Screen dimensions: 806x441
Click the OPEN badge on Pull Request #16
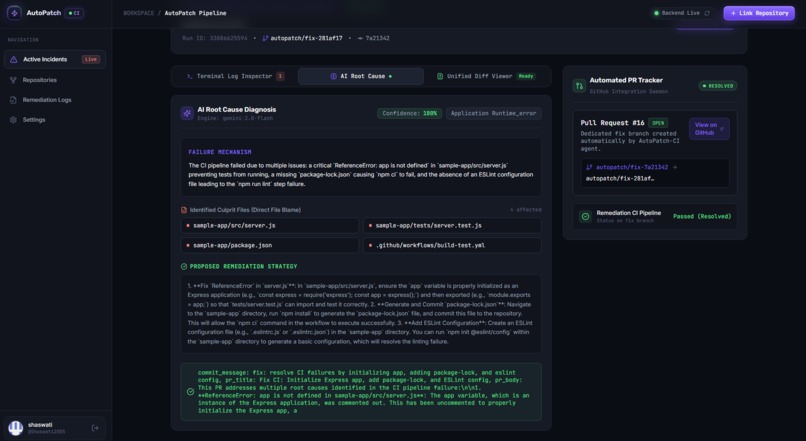(x=658, y=123)
